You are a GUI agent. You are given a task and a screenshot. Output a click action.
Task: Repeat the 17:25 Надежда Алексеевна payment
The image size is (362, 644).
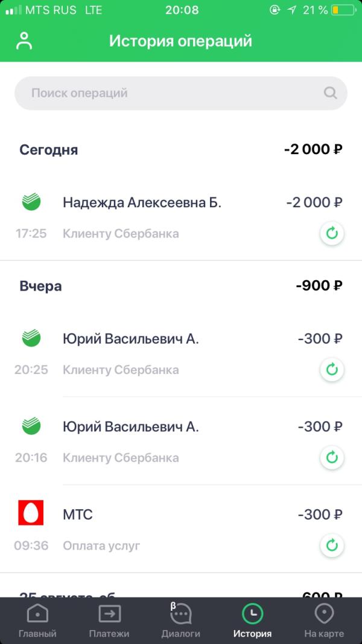tap(332, 233)
